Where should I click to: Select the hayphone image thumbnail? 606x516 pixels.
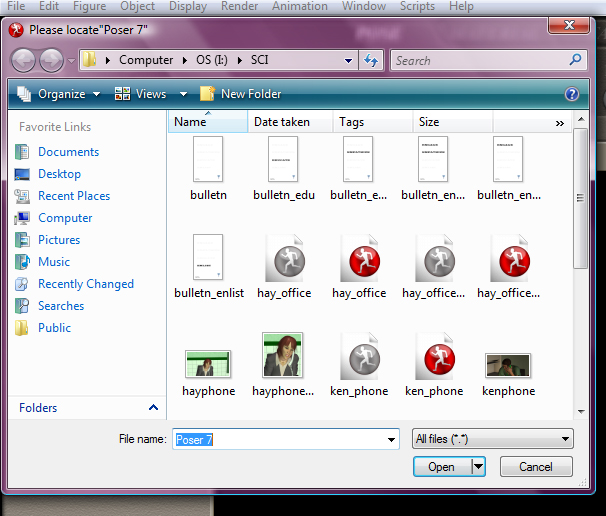[208, 364]
